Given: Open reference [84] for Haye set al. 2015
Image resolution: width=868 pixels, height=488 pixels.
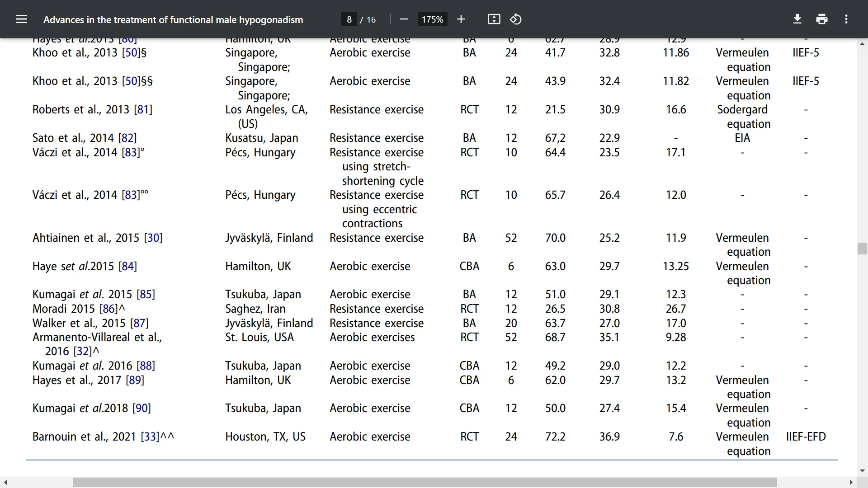Looking at the screenshot, I should click(128, 267).
